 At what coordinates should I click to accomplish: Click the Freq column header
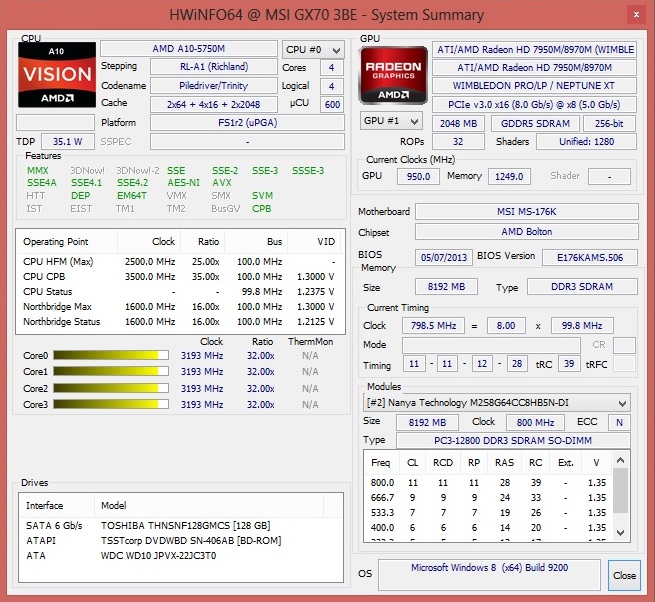(381, 463)
